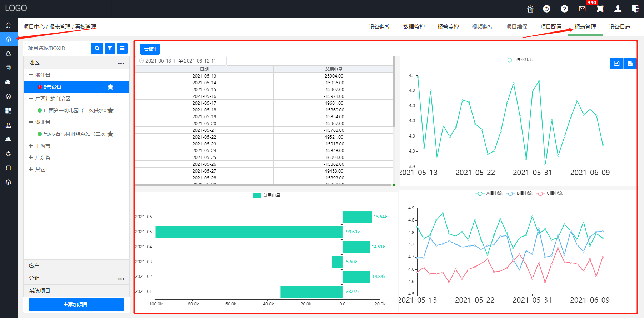Expand the 其它 tree node

coord(31,169)
